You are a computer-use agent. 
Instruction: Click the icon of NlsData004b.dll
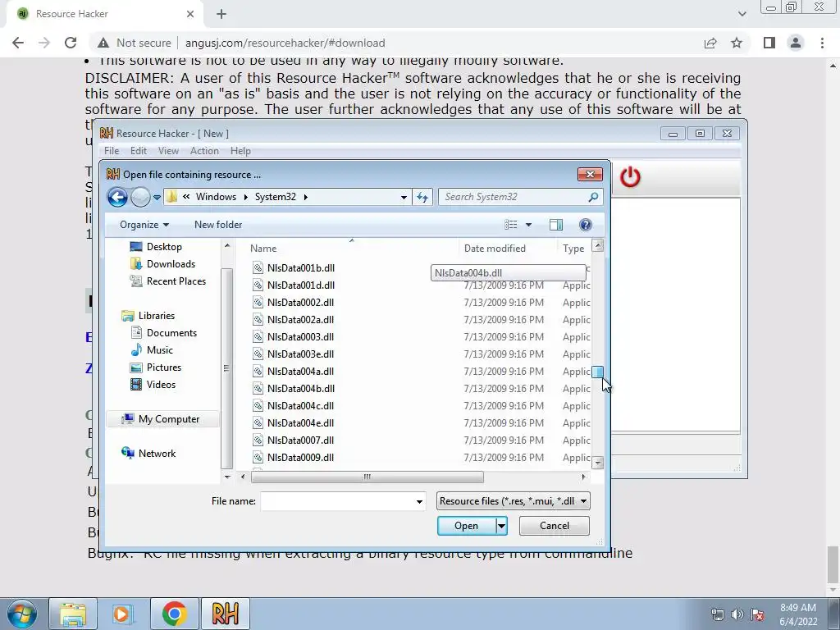[x=258, y=388]
